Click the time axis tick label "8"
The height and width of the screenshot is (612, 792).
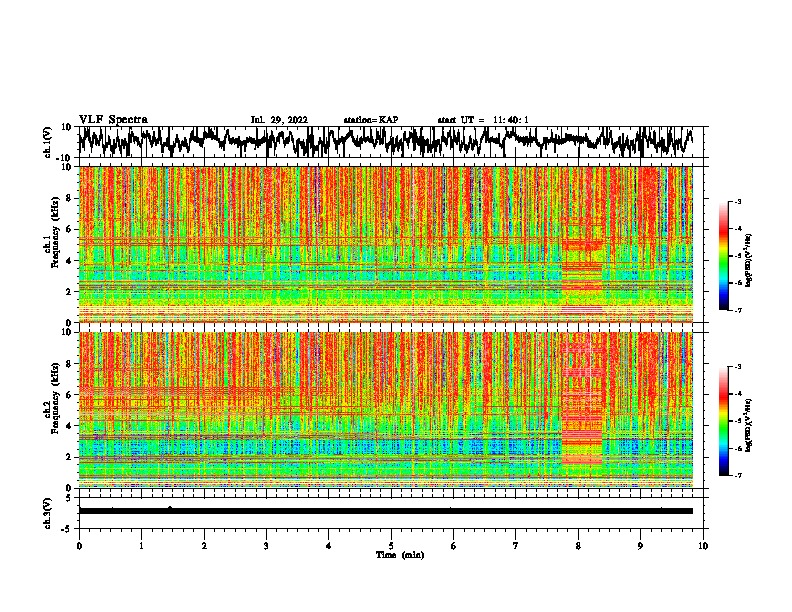click(578, 546)
